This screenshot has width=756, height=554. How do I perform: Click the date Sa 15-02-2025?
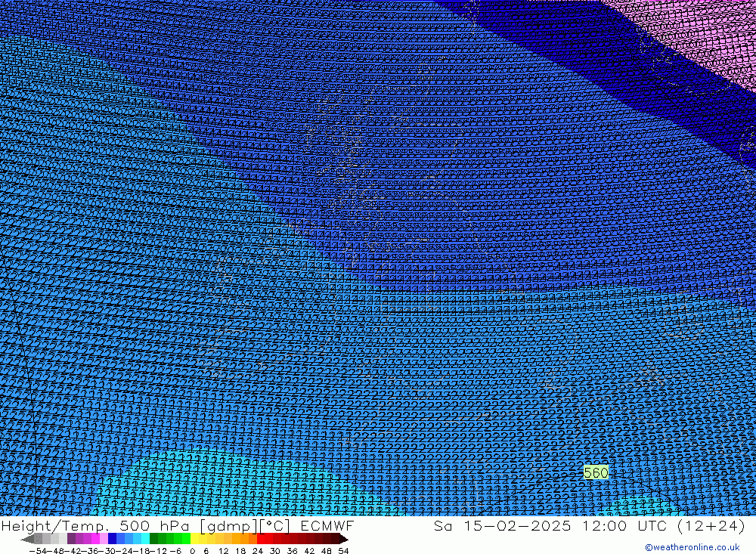point(503,525)
